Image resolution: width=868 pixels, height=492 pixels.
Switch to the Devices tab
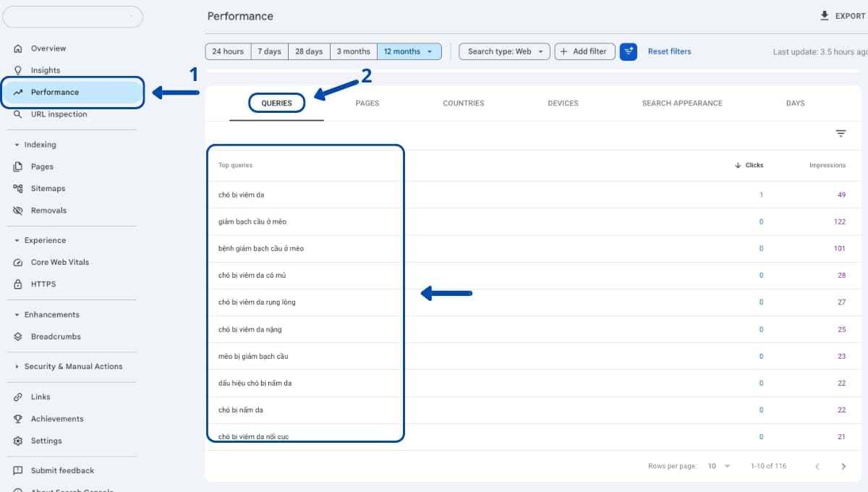tap(563, 103)
